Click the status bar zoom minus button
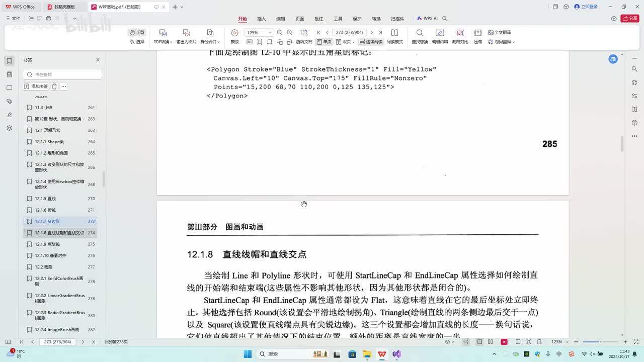Screen dimensions: 644x362 tap(576, 342)
